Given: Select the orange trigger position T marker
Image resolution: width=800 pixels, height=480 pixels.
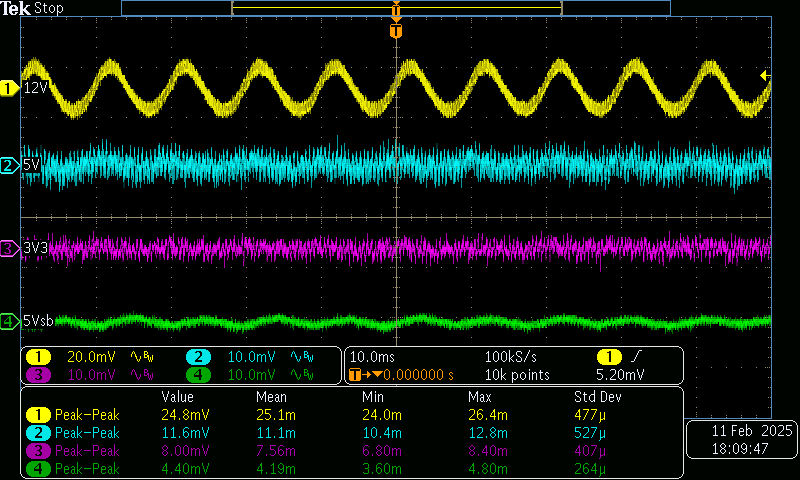Looking at the screenshot, I should click(x=396, y=31).
